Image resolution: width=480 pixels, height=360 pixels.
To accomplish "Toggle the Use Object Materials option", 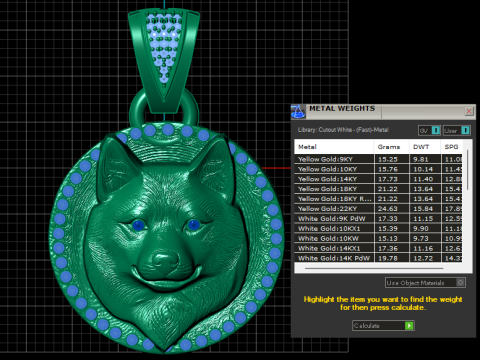I will click(x=425, y=283).
